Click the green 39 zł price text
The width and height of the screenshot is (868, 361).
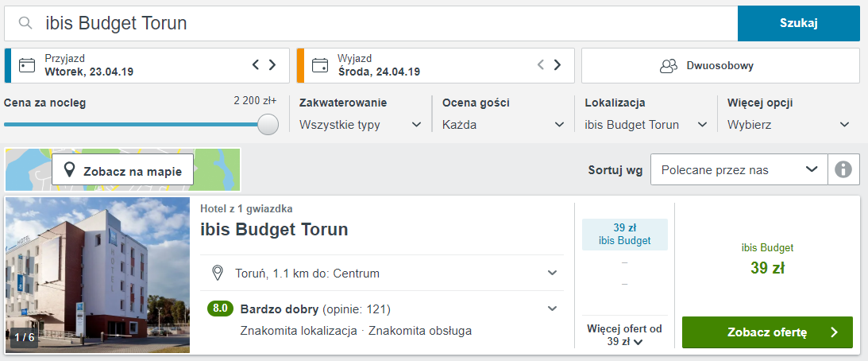coord(767,268)
